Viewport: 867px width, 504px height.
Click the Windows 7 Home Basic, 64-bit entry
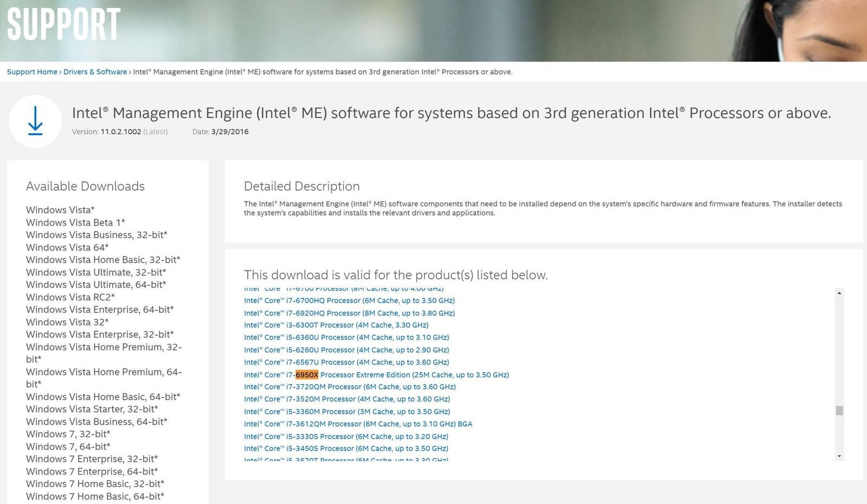pos(95,496)
